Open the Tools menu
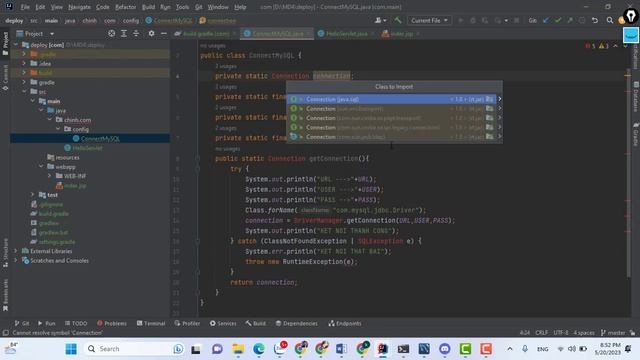 182,7
